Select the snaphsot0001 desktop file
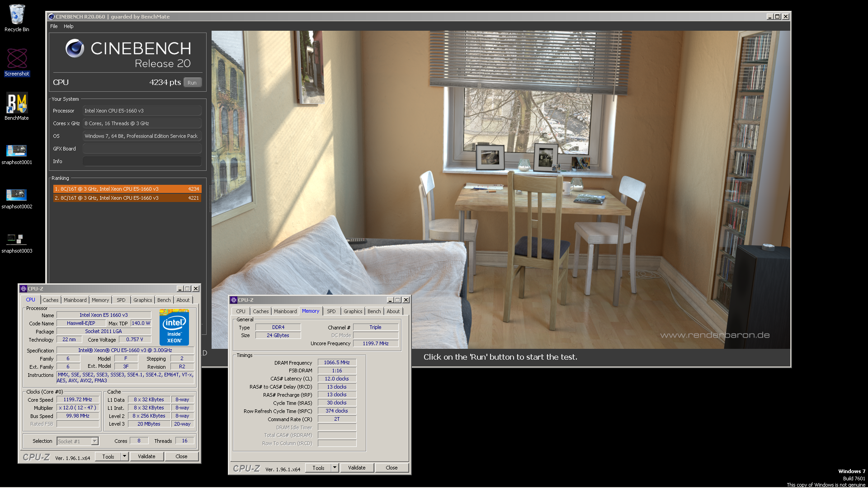The width and height of the screenshot is (868, 488). (x=17, y=154)
